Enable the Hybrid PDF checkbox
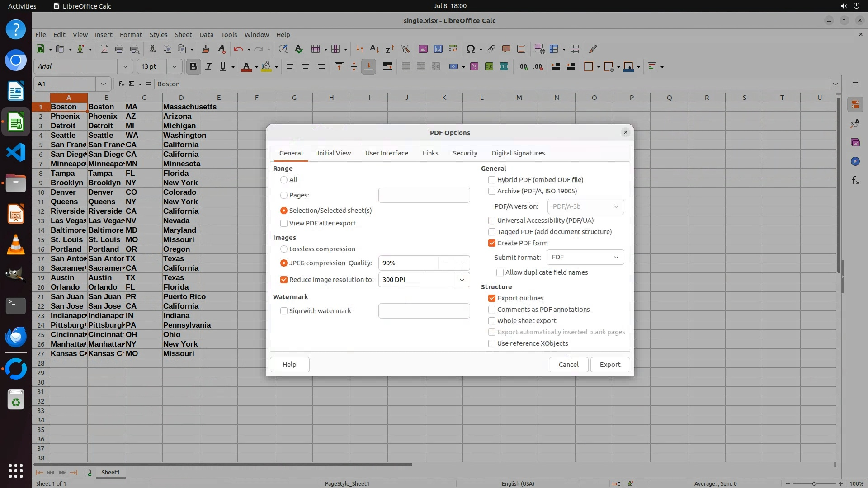This screenshot has width=868, height=488. pyautogui.click(x=492, y=180)
